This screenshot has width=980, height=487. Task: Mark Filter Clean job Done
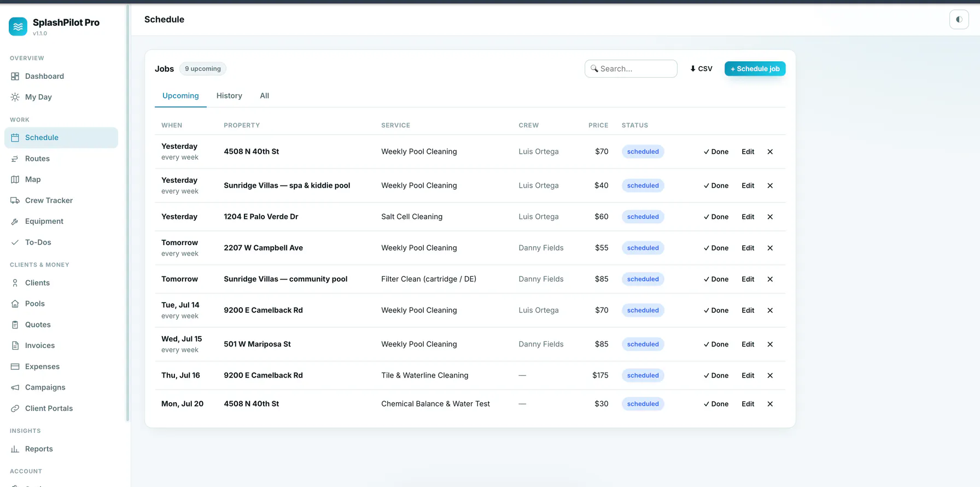click(x=716, y=279)
